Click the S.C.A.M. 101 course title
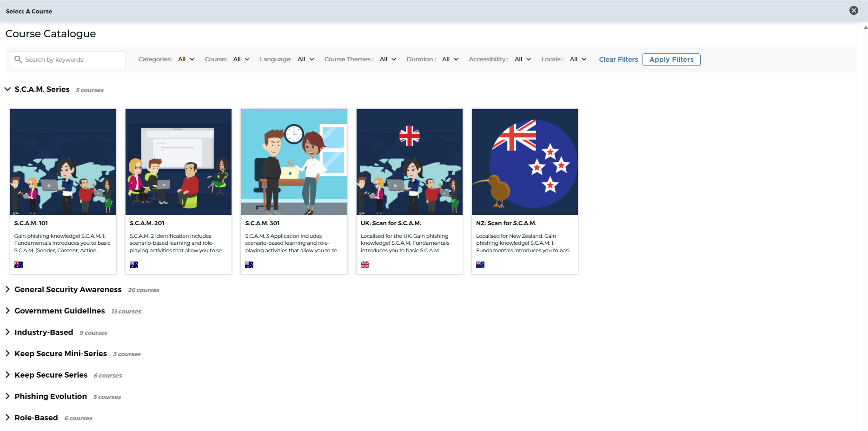 31,223
